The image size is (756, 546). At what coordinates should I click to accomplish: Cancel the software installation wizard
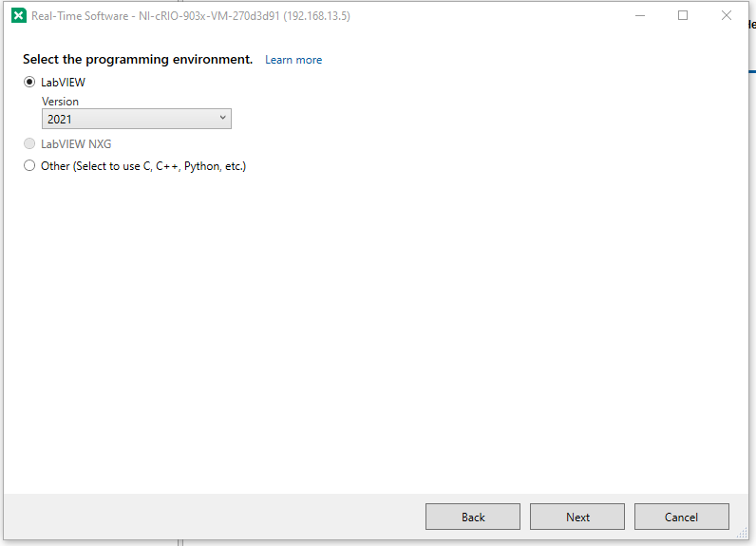pos(681,517)
